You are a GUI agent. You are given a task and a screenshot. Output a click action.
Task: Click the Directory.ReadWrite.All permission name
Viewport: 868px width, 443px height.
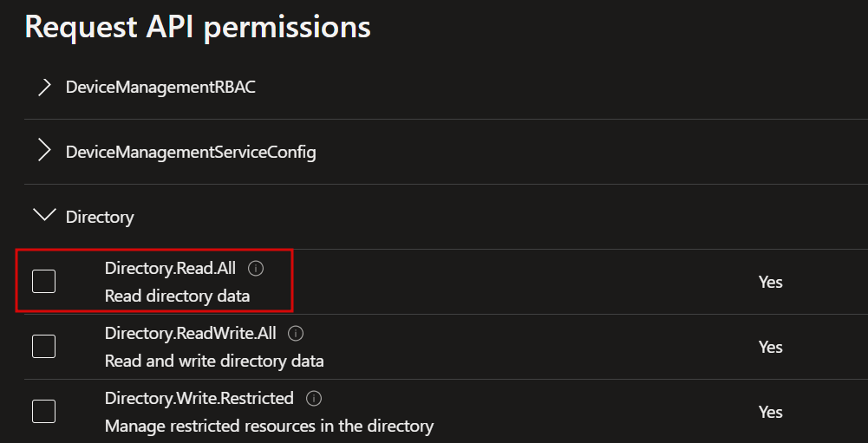(191, 334)
